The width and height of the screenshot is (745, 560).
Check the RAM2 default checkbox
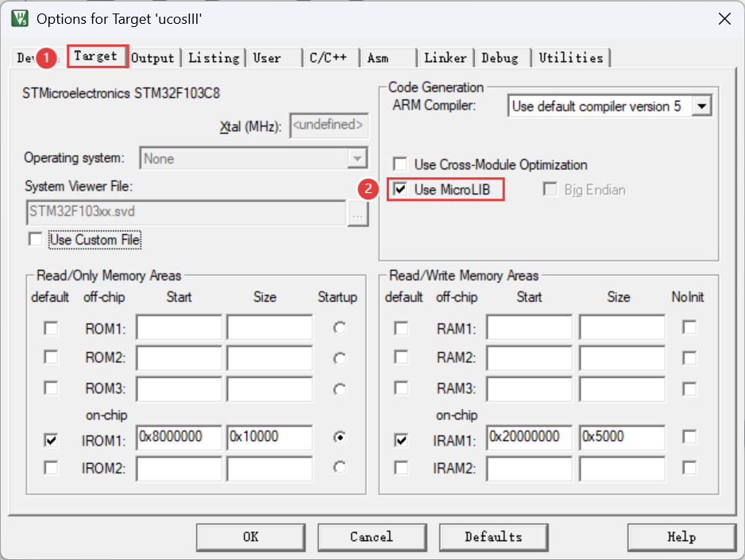click(x=401, y=357)
